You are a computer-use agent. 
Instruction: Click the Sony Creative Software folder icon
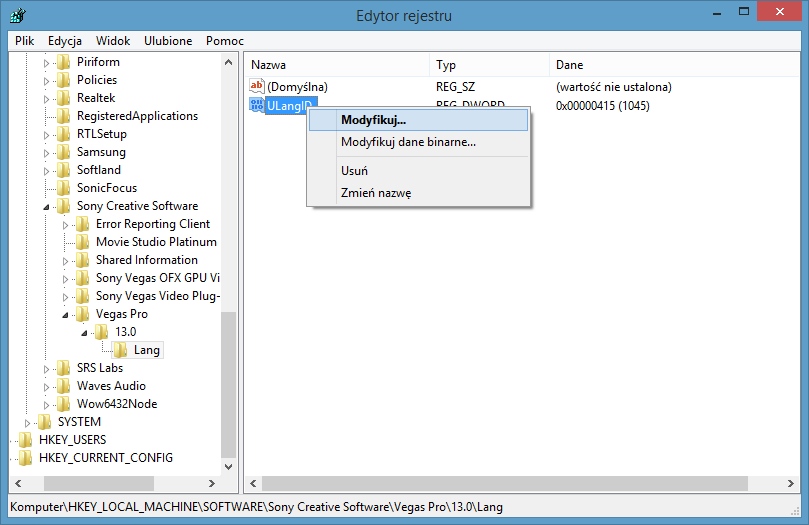tap(64, 206)
